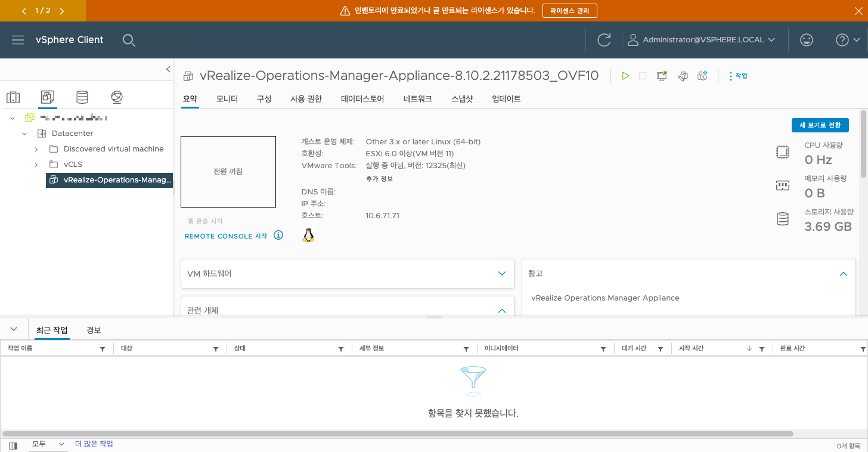Screen dimensions: 868x452
Task: Refresh the vSphere Client view
Action: 604,40
